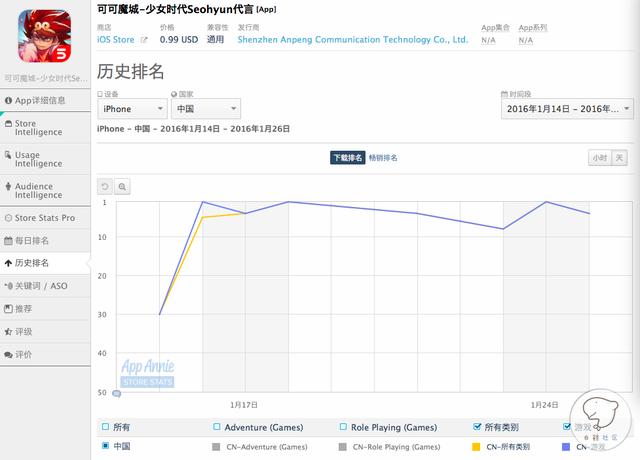This screenshot has width=640, height=460.
Task: Click the App详细信息 info icon in sidebar
Action: click(x=9, y=100)
